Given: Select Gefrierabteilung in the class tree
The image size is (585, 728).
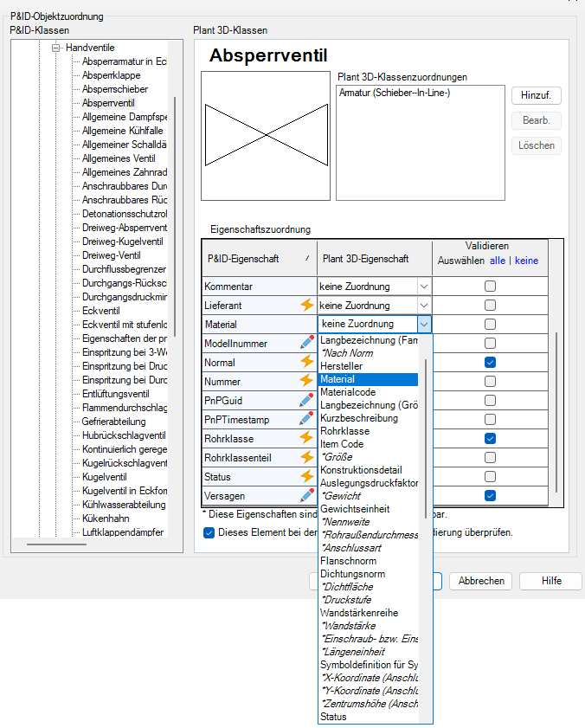Looking at the screenshot, I should point(113,422).
